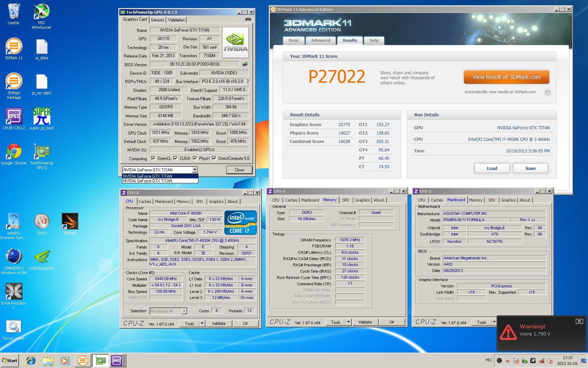Select the TechPowerUp GPU-Z desktop shortcut
This screenshot has height=368, width=588.
[42, 157]
